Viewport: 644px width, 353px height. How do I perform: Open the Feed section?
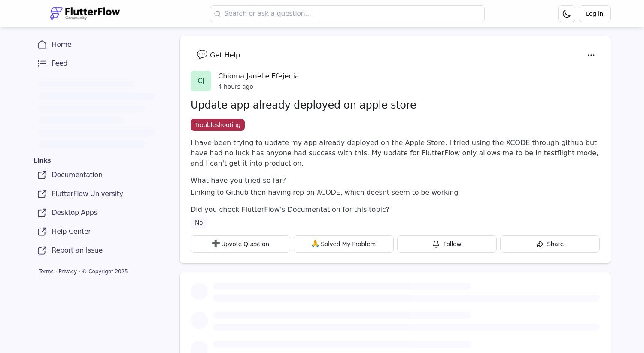(x=59, y=63)
